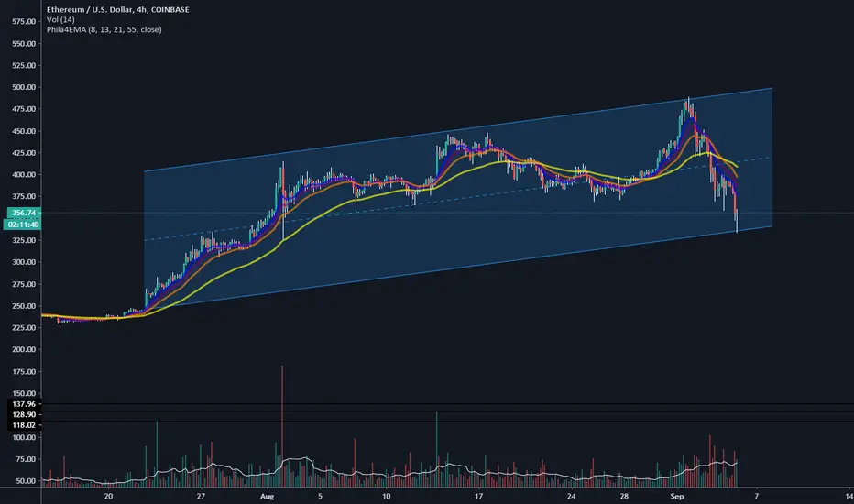This screenshot has width=854, height=504.
Task: Click the countdown timer 02:11:40
Action: (23, 225)
